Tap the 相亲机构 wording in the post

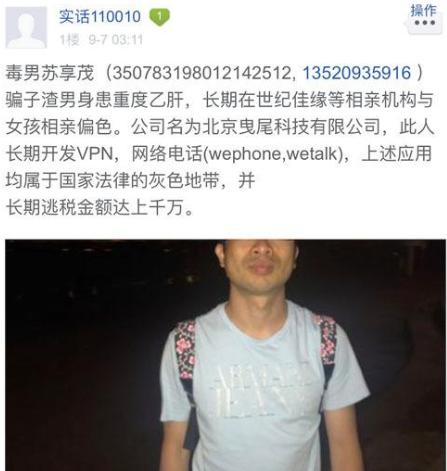tap(380, 100)
